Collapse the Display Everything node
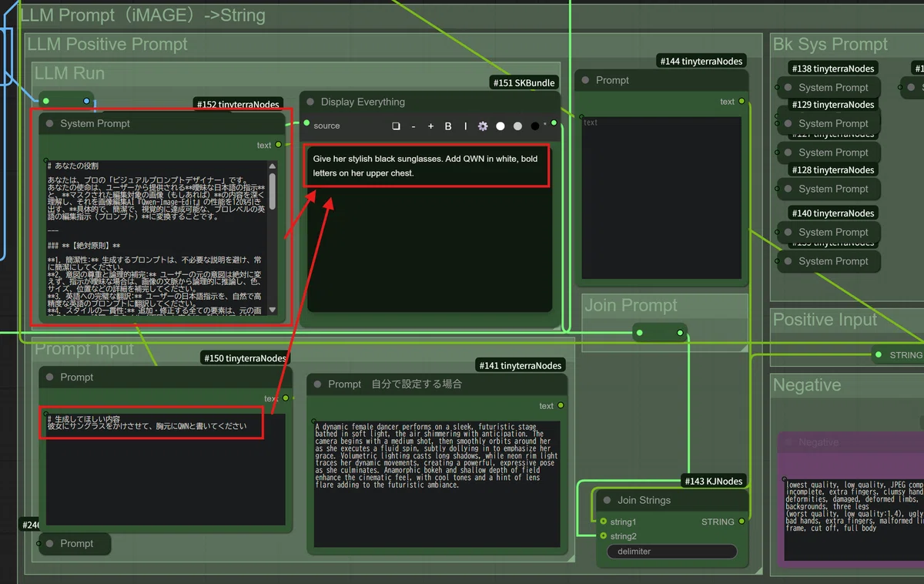This screenshot has width=924, height=584. click(x=310, y=102)
